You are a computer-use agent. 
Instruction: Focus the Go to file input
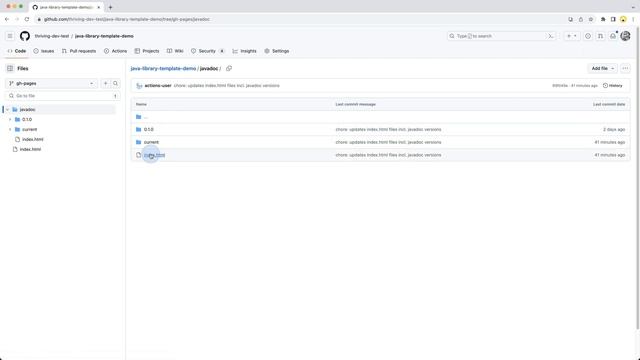pyautogui.click(x=62, y=96)
